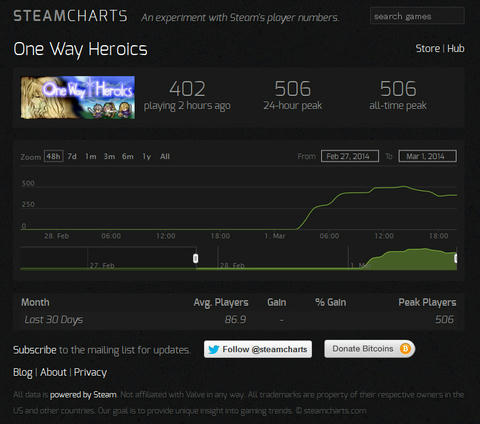Viewport: 480px width, 424px height.
Task: Follow the 'powered by Steam' link
Action: pos(83,395)
